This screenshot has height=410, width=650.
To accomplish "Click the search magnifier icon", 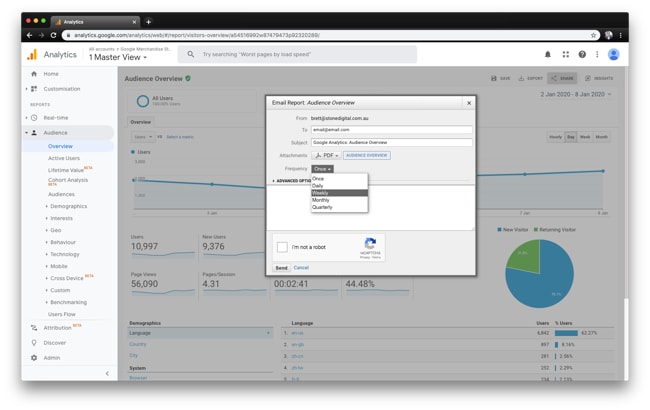I will coord(190,54).
